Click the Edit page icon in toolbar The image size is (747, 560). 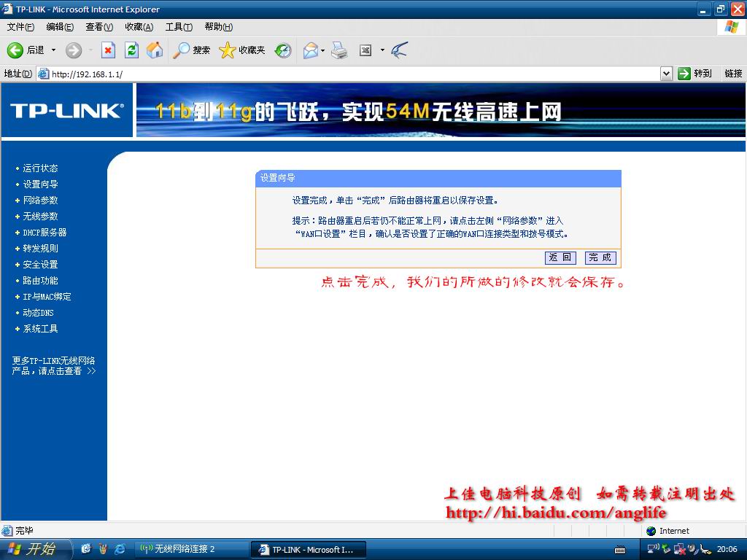click(365, 50)
